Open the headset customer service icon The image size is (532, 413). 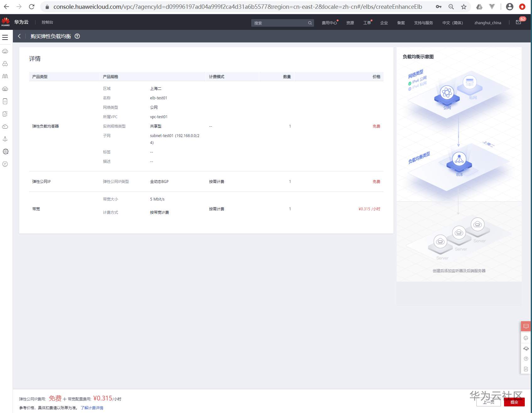pos(526,349)
